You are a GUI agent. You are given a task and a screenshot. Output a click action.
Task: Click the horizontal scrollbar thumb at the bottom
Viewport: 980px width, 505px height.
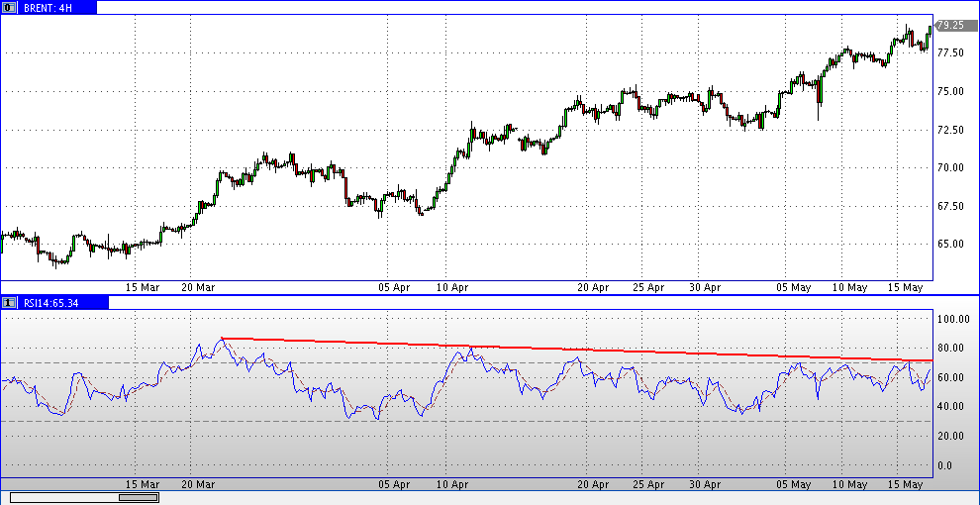click(139, 497)
